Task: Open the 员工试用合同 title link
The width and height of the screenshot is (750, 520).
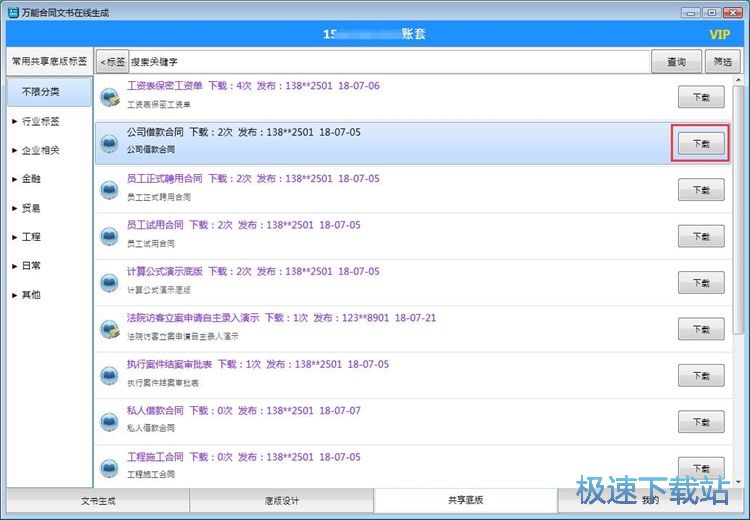Action: pos(155,225)
